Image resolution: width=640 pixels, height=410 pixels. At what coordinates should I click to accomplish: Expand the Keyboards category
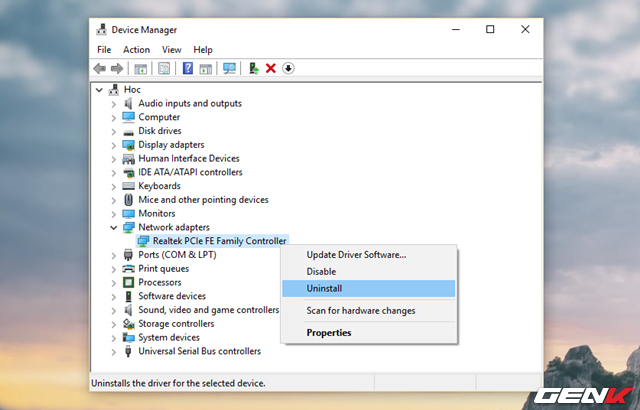[113, 186]
